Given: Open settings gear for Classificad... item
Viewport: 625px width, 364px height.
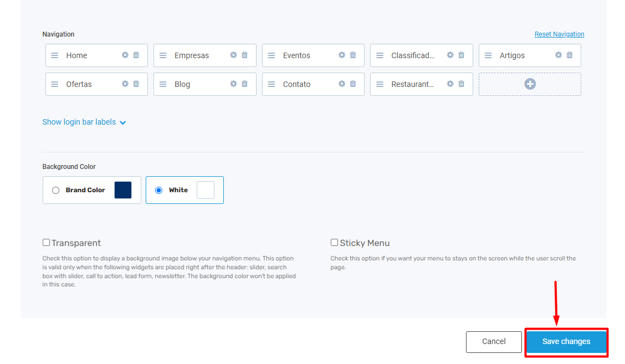Looking at the screenshot, I should 450,55.
